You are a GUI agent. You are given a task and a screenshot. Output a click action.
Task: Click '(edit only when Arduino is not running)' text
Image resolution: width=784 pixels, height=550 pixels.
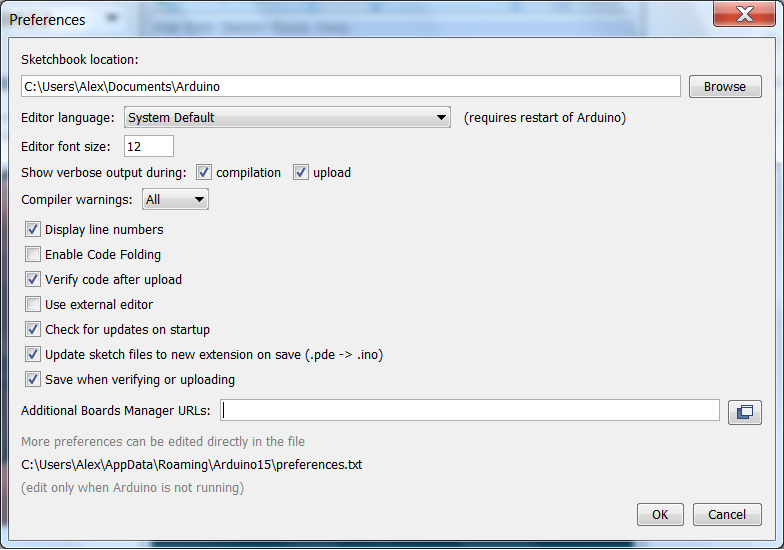(132, 488)
